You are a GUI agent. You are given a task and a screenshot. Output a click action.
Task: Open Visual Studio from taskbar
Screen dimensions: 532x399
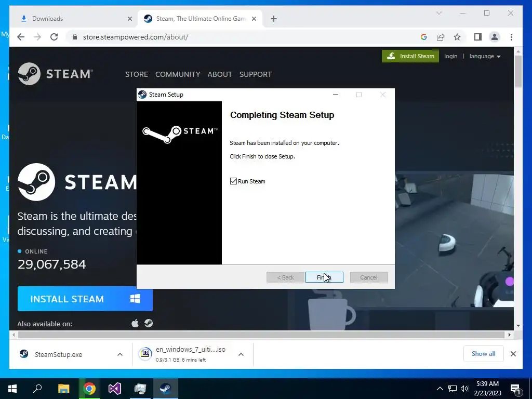pyautogui.click(x=115, y=389)
